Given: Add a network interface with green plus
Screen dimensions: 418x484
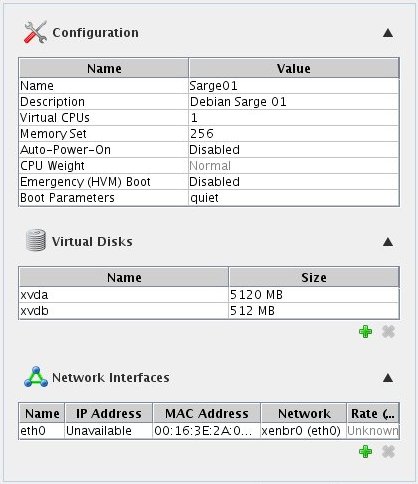Looking at the screenshot, I should pos(365,452).
